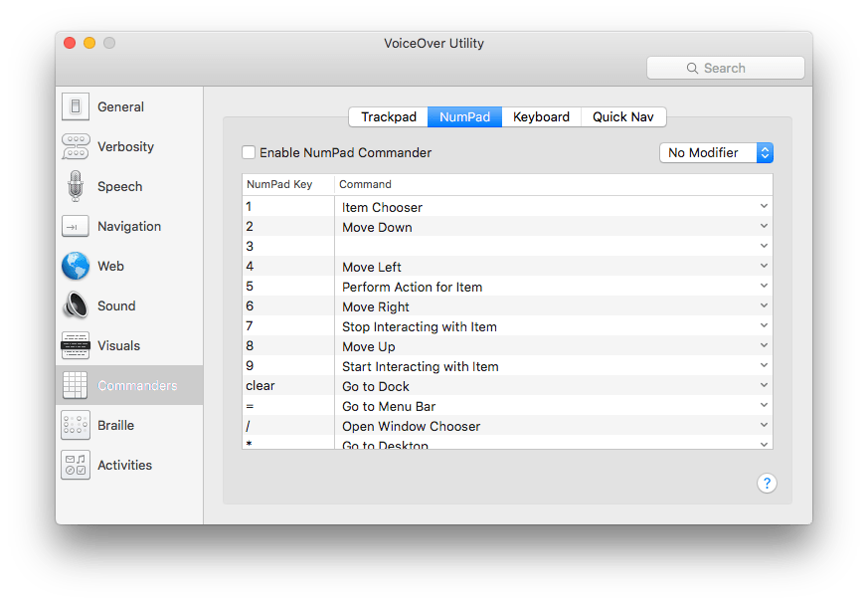
Task: Switch to the Quick Nav tab
Action: coord(623,117)
